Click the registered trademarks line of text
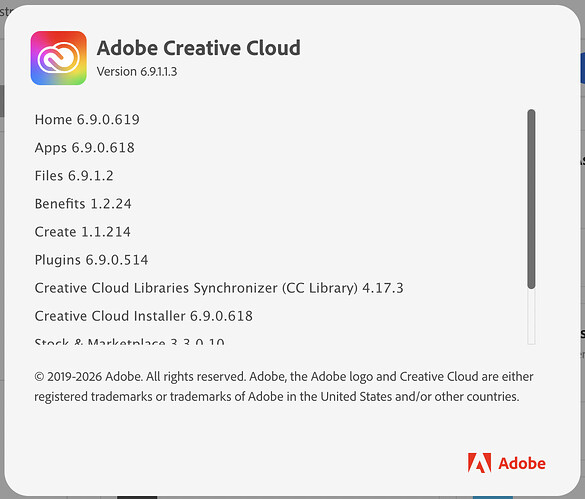The width and height of the screenshot is (585, 499). pyautogui.click(x=277, y=396)
